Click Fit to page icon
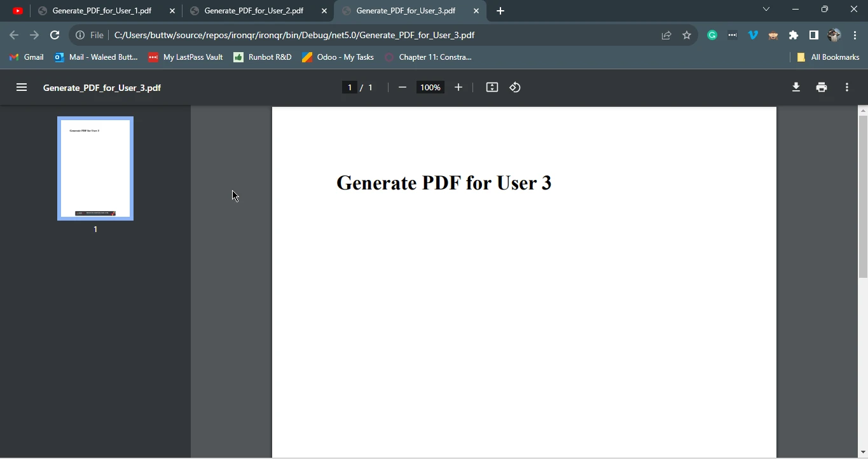868x459 pixels. point(492,88)
